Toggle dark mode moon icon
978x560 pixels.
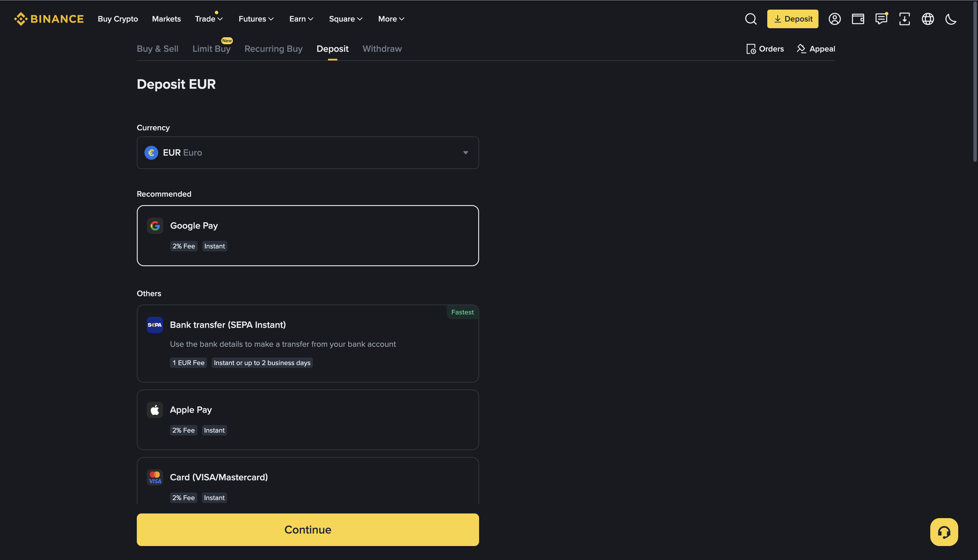pyautogui.click(x=951, y=19)
